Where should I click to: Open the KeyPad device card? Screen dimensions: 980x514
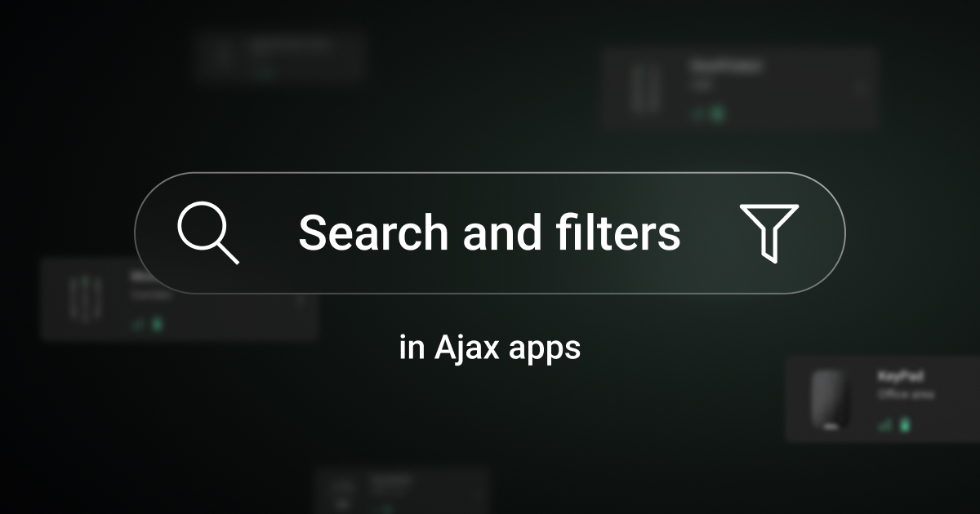[x=883, y=399]
